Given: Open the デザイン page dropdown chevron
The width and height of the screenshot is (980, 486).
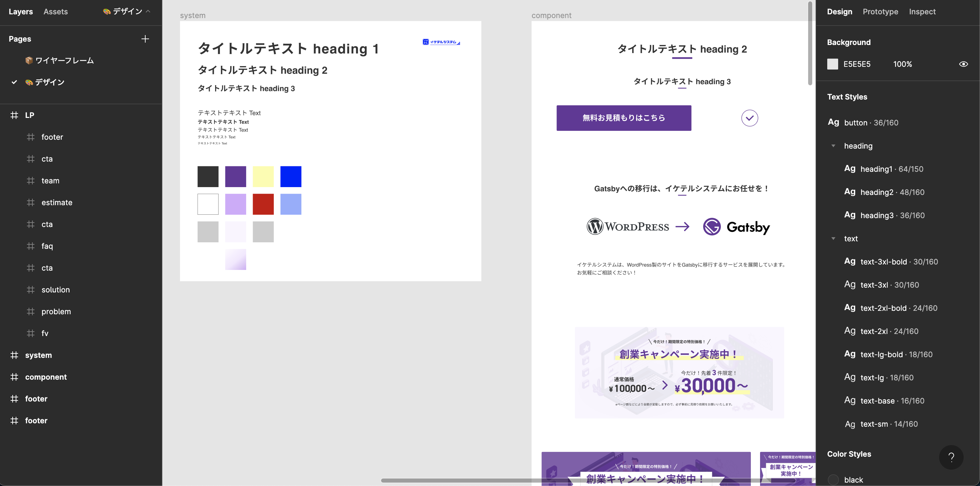Looking at the screenshot, I should (x=148, y=11).
